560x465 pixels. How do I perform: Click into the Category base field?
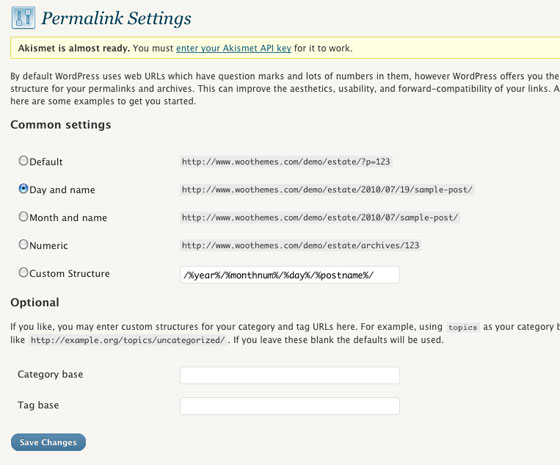point(290,375)
